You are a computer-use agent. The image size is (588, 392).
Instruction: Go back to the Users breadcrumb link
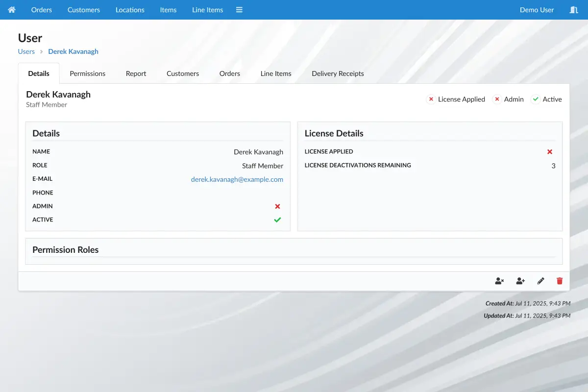coord(26,51)
